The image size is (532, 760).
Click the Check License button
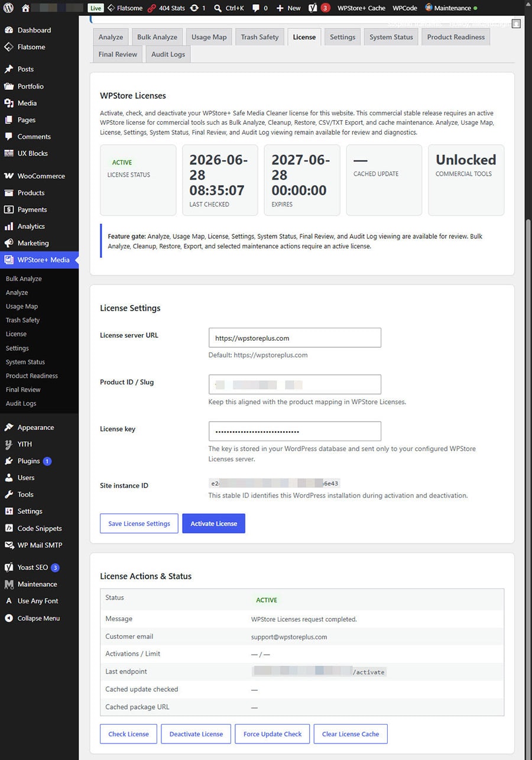pos(128,734)
